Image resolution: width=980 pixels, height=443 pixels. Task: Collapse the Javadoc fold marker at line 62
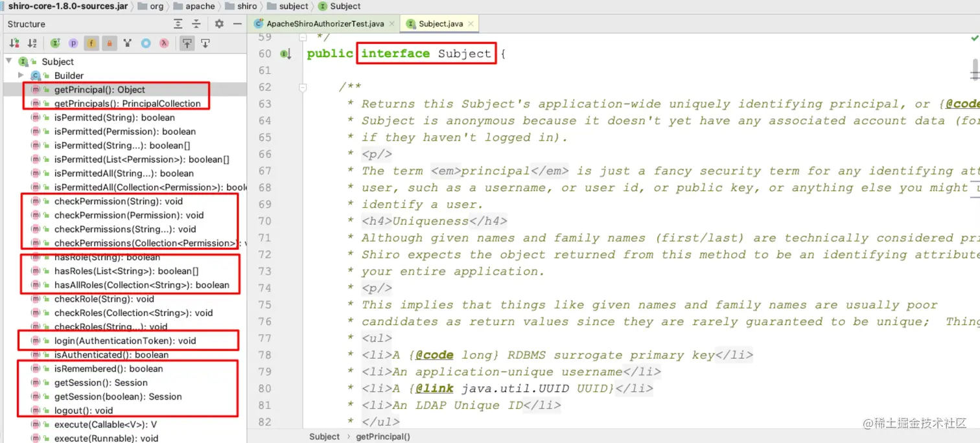(303, 87)
